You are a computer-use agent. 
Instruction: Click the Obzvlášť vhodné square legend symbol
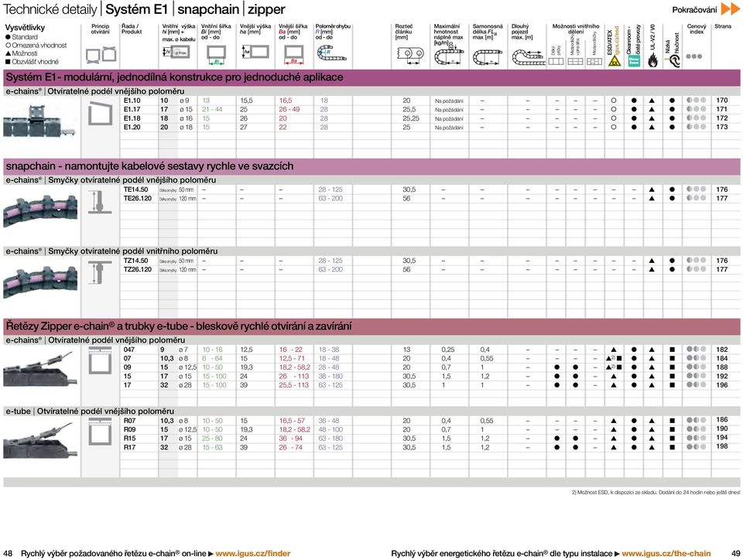click(8, 62)
